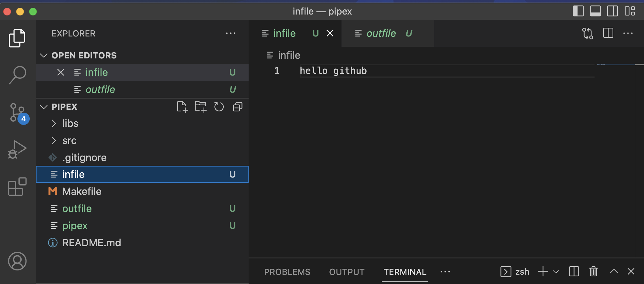Switch to the PROBLEMS panel tab
Viewport: 644px width, 284px height.
287,272
